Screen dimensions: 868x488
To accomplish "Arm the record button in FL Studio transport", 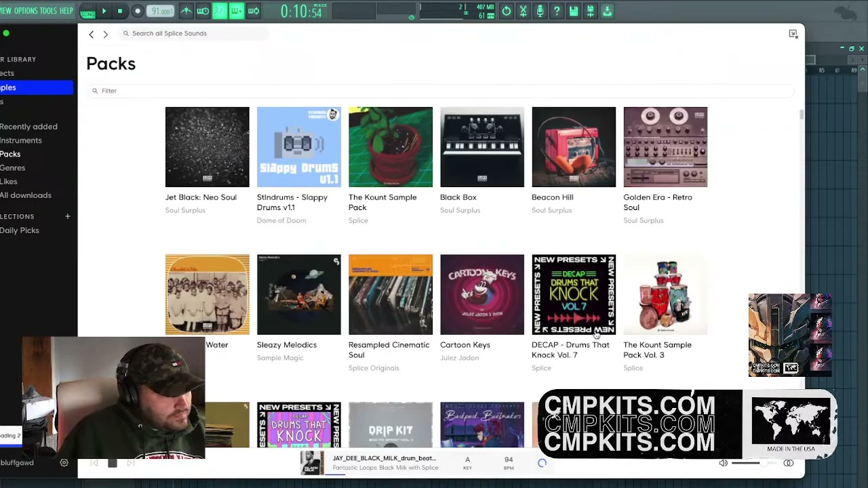I will coord(137,11).
